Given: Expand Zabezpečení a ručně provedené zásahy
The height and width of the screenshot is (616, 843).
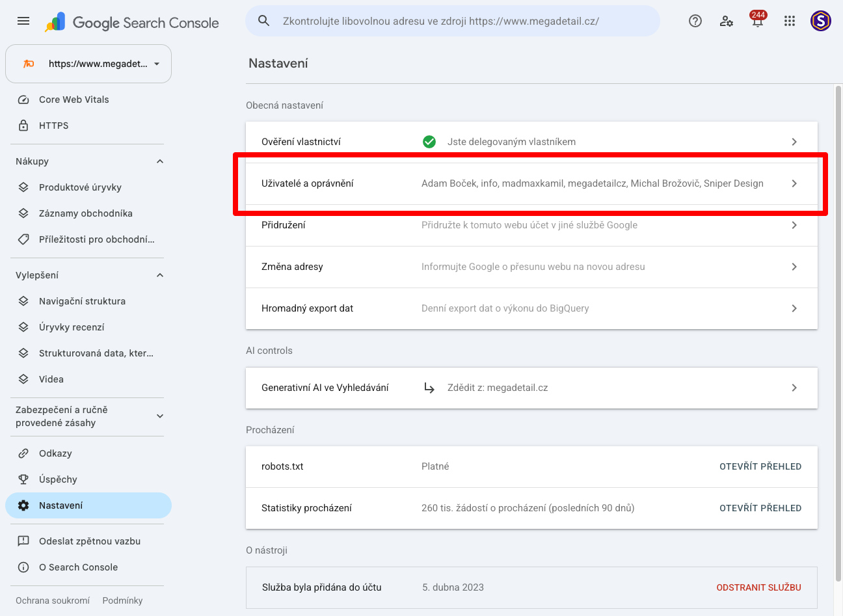Looking at the screenshot, I should 160,416.
